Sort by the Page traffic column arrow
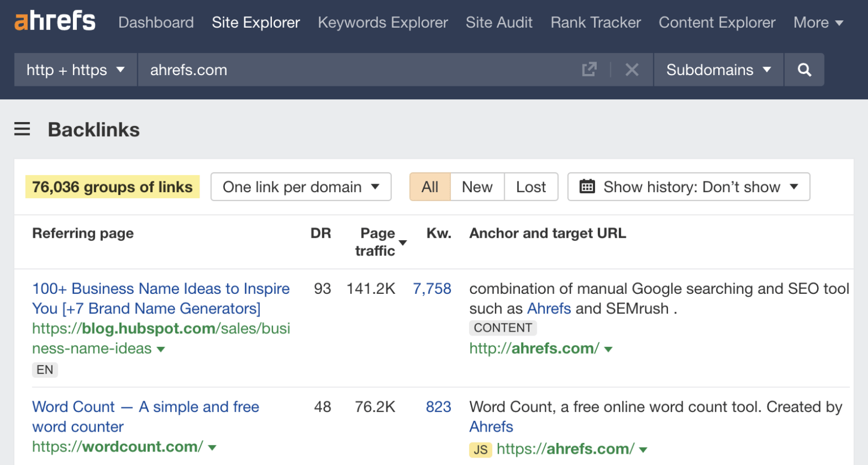The height and width of the screenshot is (465, 868). (x=402, y=242)
